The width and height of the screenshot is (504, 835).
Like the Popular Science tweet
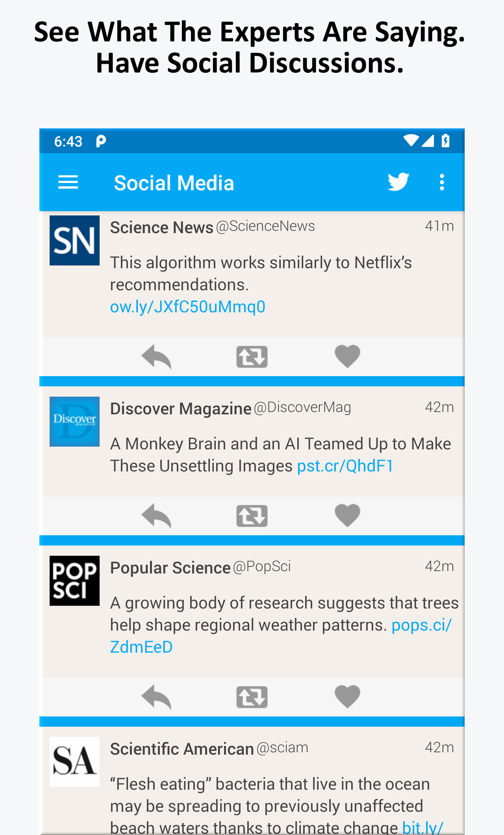click(347, 697)
